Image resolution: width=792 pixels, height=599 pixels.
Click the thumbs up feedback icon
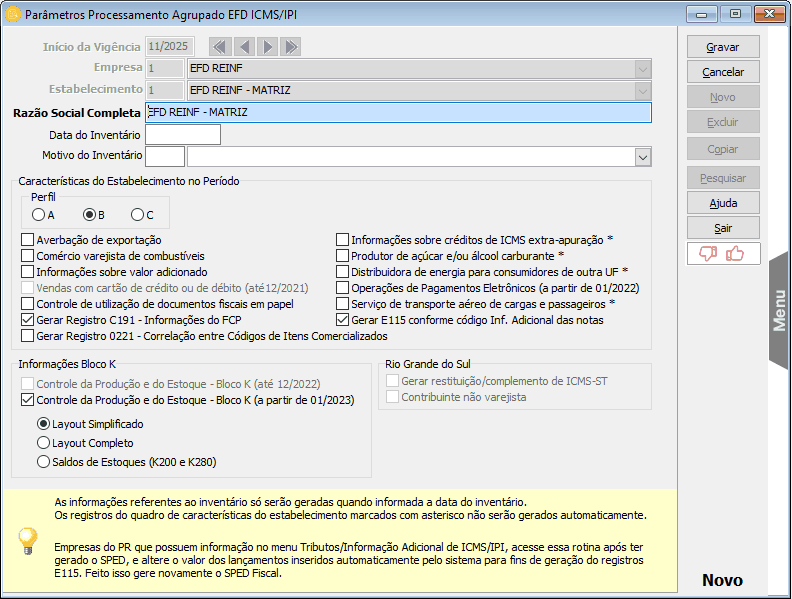click(736, 253)
